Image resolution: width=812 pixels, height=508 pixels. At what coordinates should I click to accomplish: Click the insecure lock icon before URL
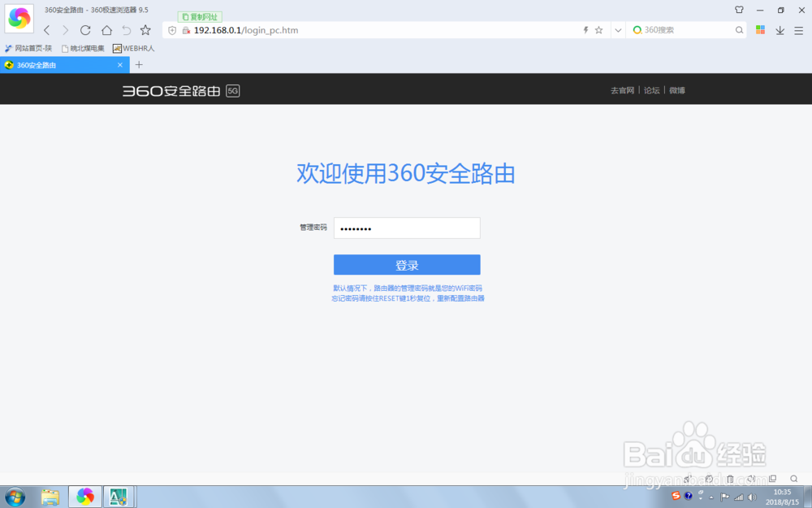[x=187, y=31]
